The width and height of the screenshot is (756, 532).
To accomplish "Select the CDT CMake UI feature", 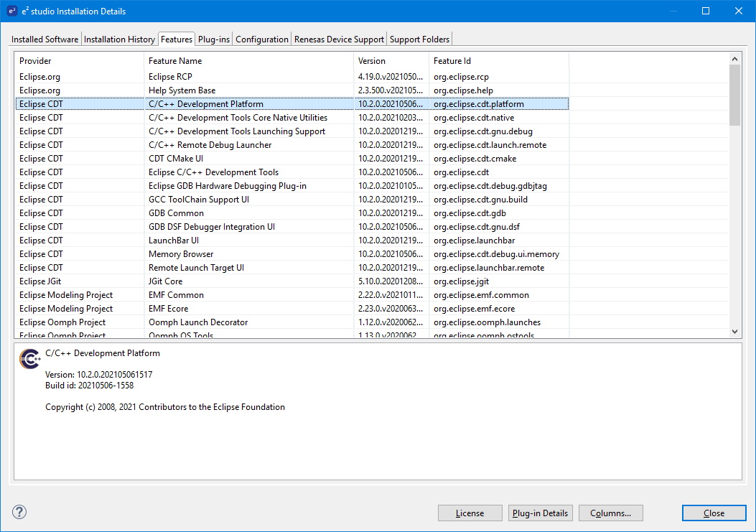I will click(291, 158).
